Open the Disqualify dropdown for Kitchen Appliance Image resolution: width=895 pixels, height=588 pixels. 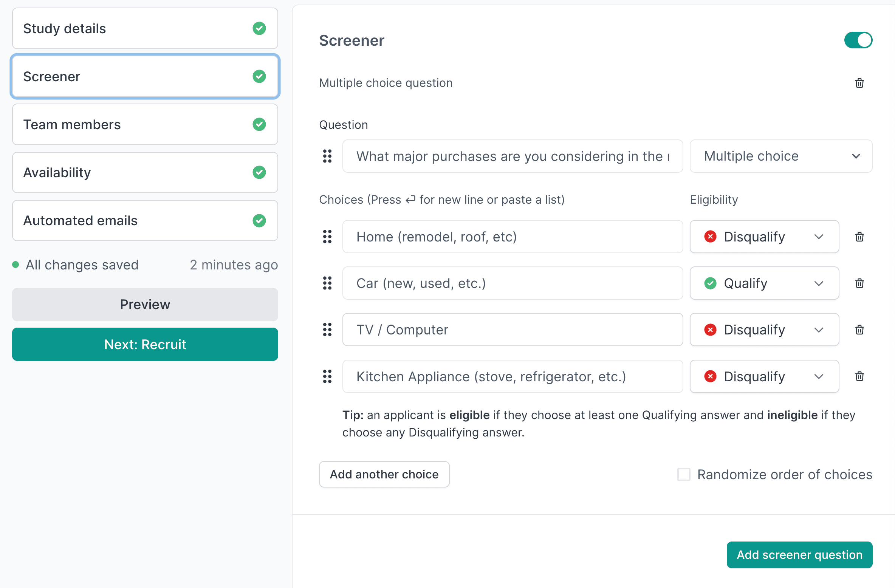point(764,376)
